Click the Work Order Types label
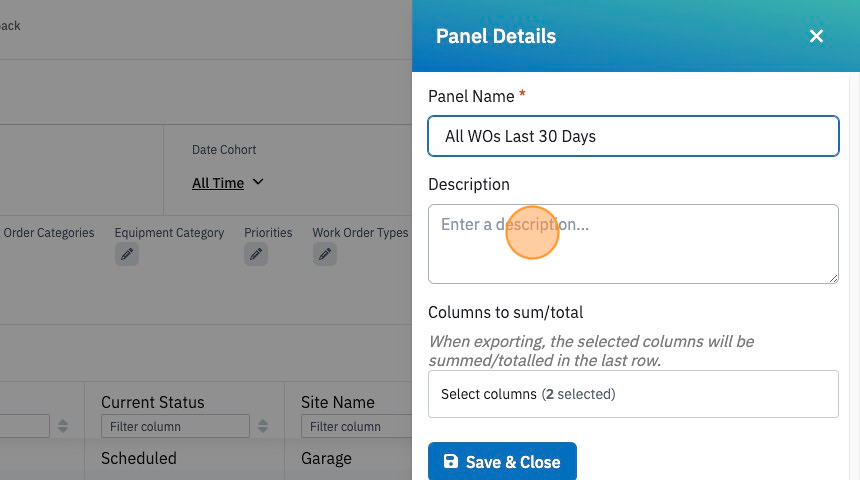 coord(360,233)
